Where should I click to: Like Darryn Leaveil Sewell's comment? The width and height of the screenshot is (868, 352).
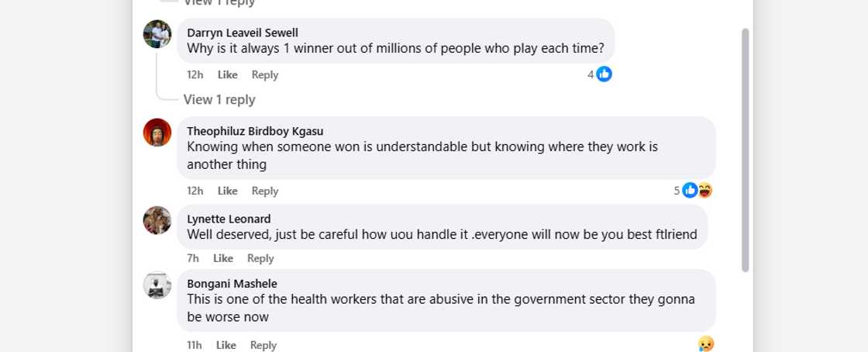pos(227,75)
